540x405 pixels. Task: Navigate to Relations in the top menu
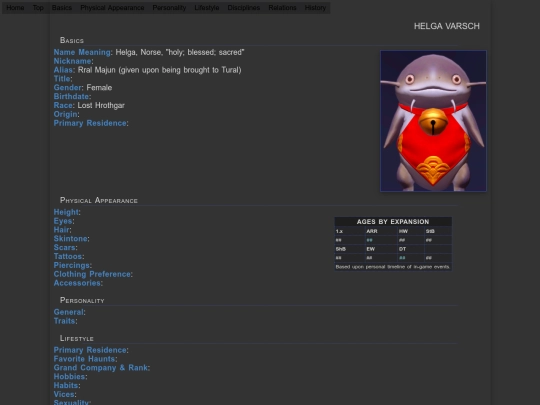coord(282,8)
